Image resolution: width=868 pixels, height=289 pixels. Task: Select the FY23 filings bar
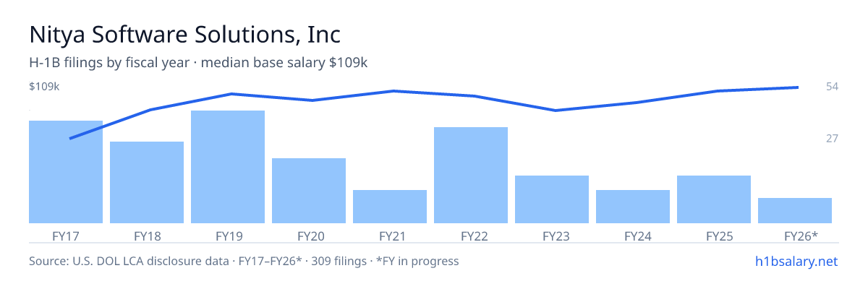coord(552,199)
